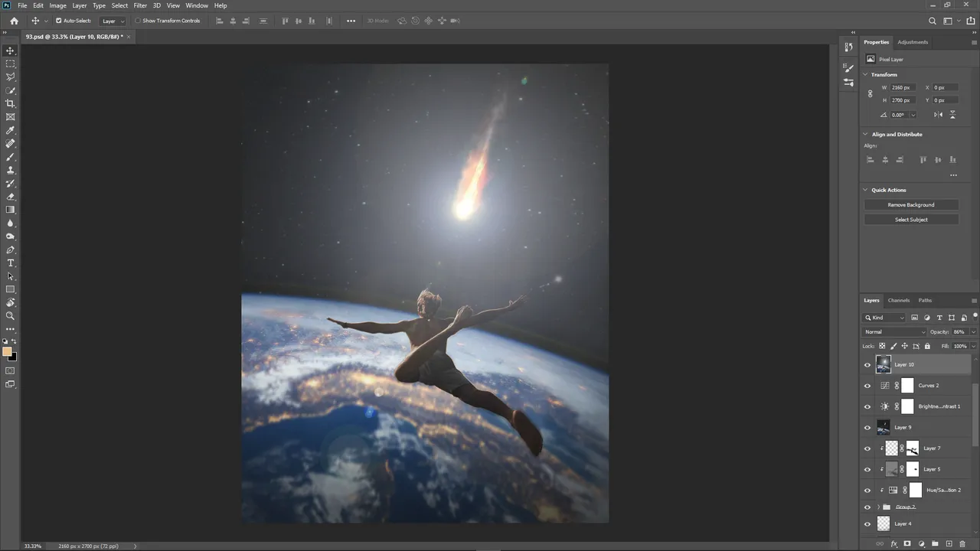Select the Crop tool
The image size is (980, 551).
point(10,103)
